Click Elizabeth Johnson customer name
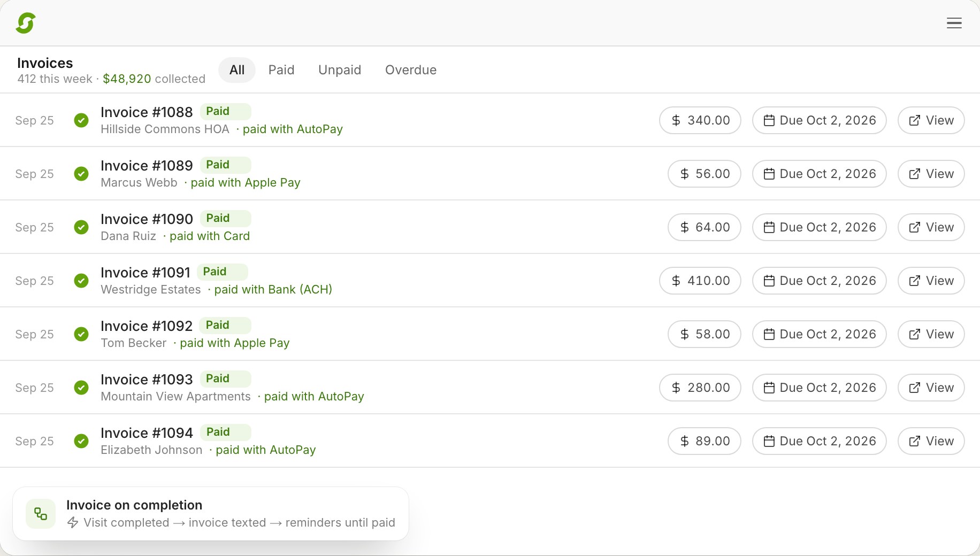The image size is (980, 556). [x=151, y=450]
